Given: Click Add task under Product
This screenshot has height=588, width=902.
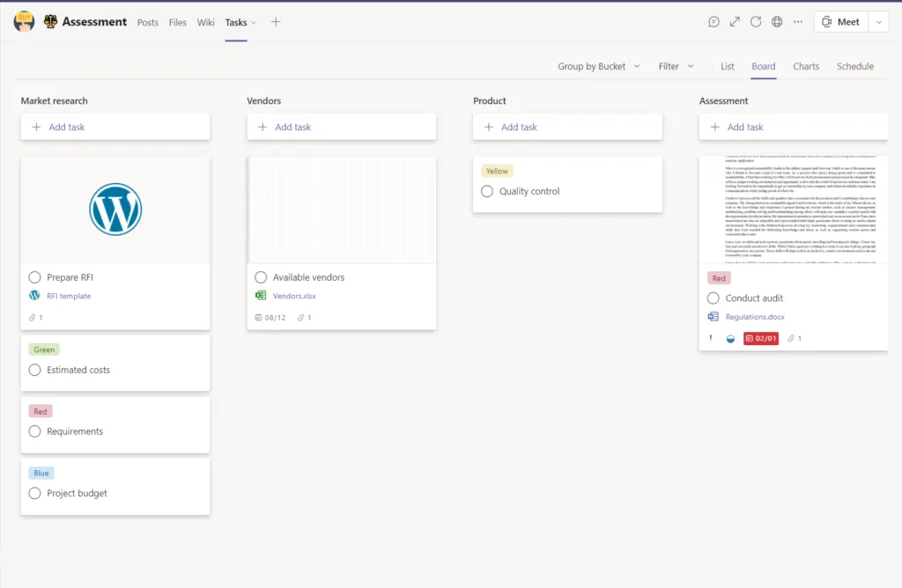Looking at the screenshot, I should point(567,127).
